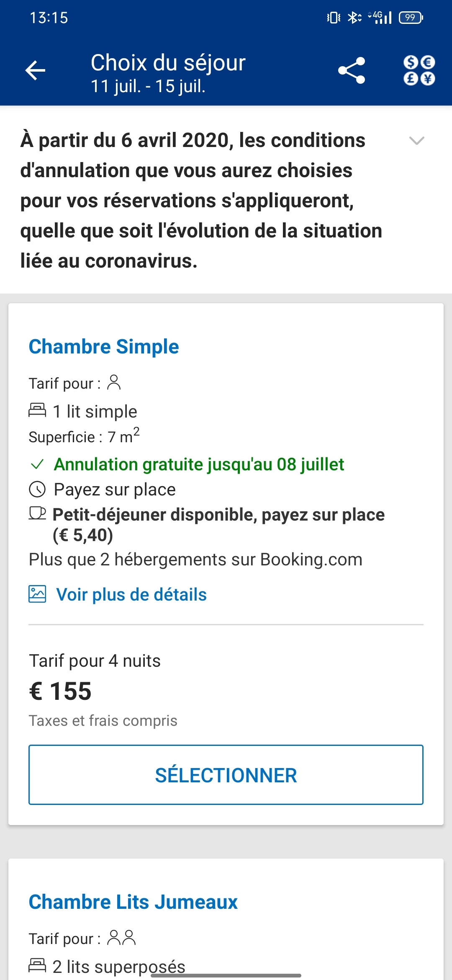Open the currency selector icon

(419, 70)
